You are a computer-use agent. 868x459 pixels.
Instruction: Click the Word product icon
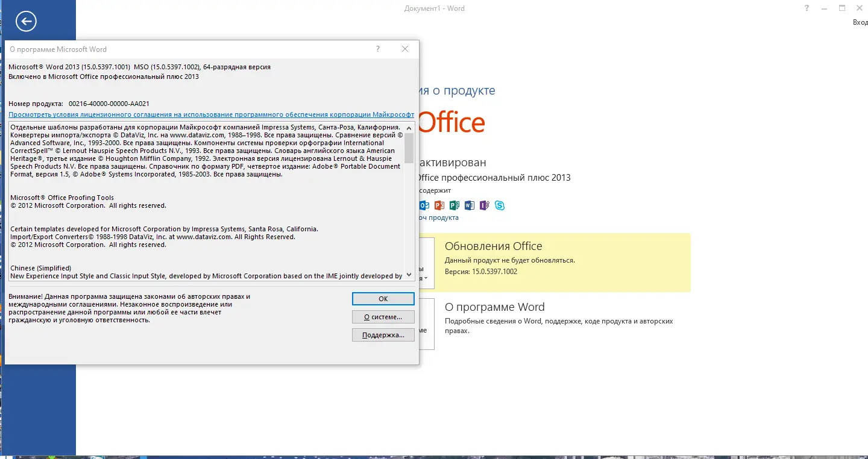coord(469,205)
